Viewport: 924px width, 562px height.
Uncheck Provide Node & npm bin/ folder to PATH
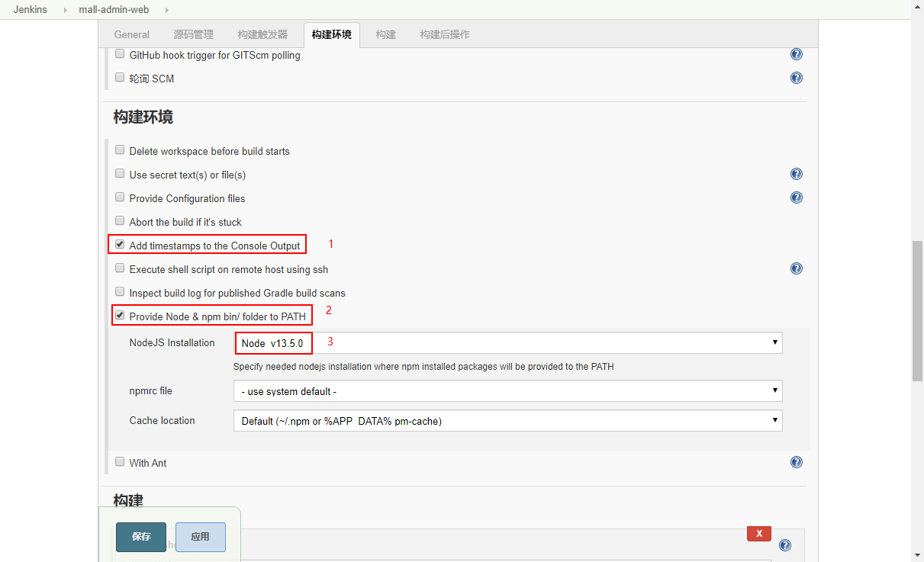coord(120,315)
